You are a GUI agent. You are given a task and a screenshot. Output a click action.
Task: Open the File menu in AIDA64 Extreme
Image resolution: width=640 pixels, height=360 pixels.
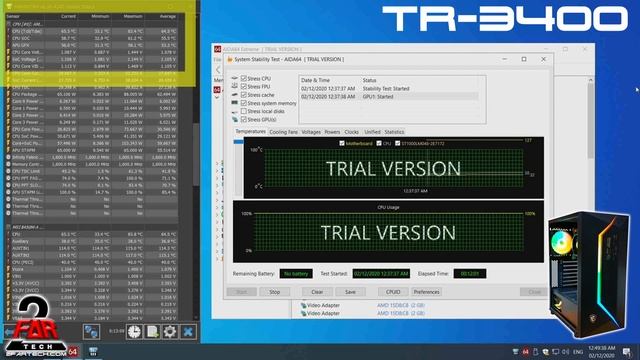click(217, 60)
